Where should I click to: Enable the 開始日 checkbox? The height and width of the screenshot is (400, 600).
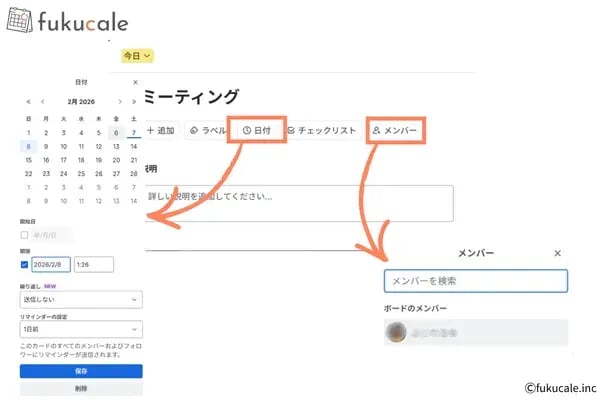pos(25,235)
